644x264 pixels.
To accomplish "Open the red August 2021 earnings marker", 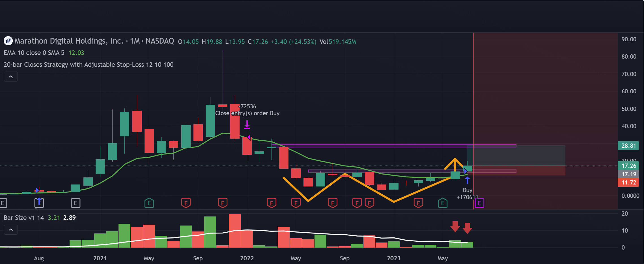I will (x=186, y=203).
